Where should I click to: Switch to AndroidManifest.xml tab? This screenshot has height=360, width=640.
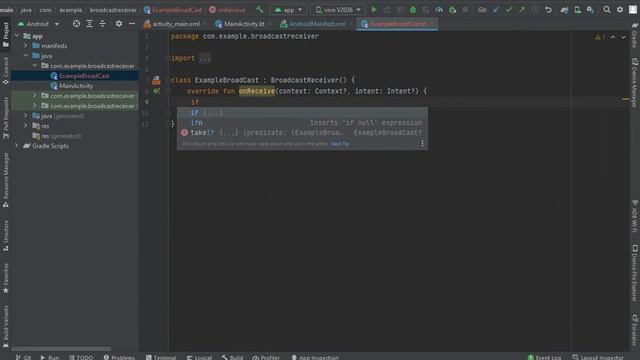(x=317, y=24)
